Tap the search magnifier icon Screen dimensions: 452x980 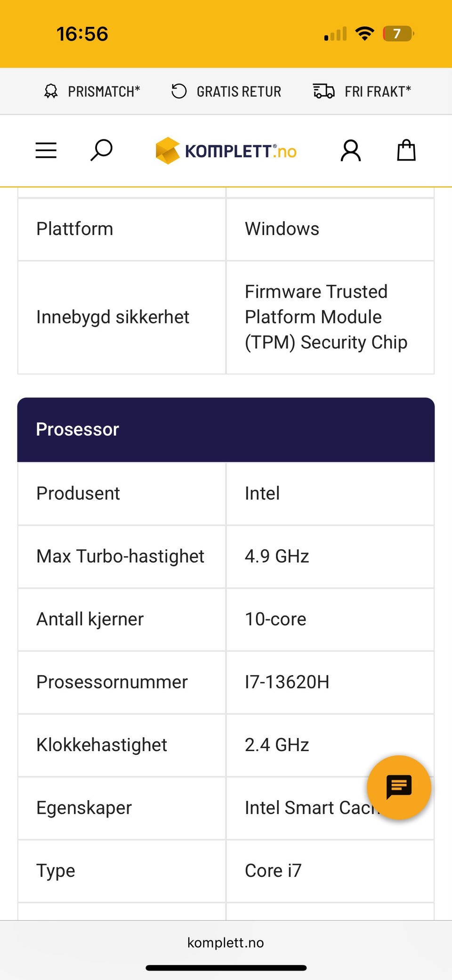pos(101,150)
